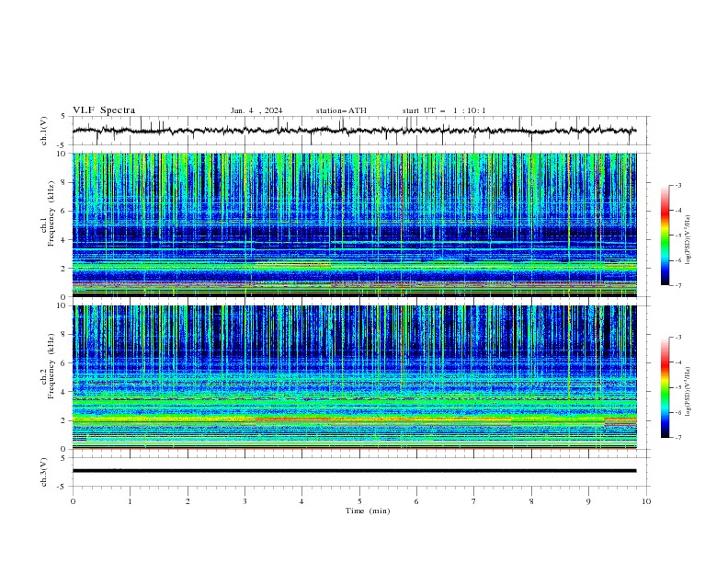Click the ch.3(V) axis label
Viewport: 728px width, 563px height.
point(44,472)
